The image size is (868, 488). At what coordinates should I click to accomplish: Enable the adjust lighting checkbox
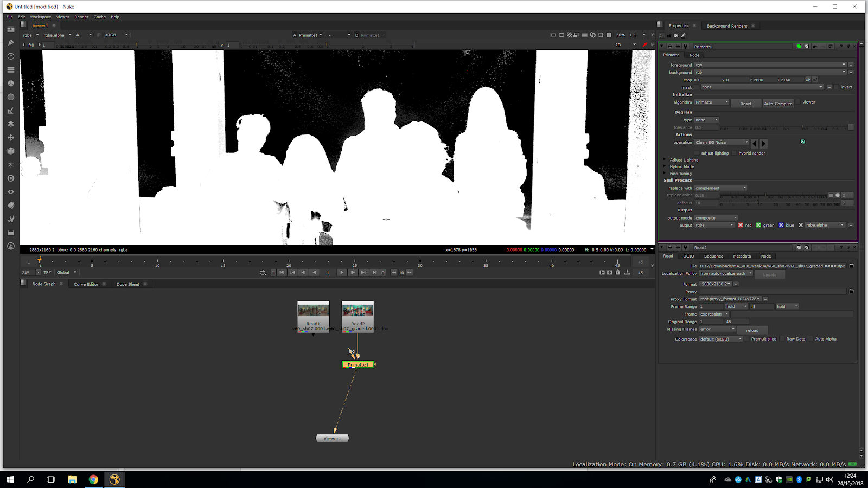tap(697, 153)
